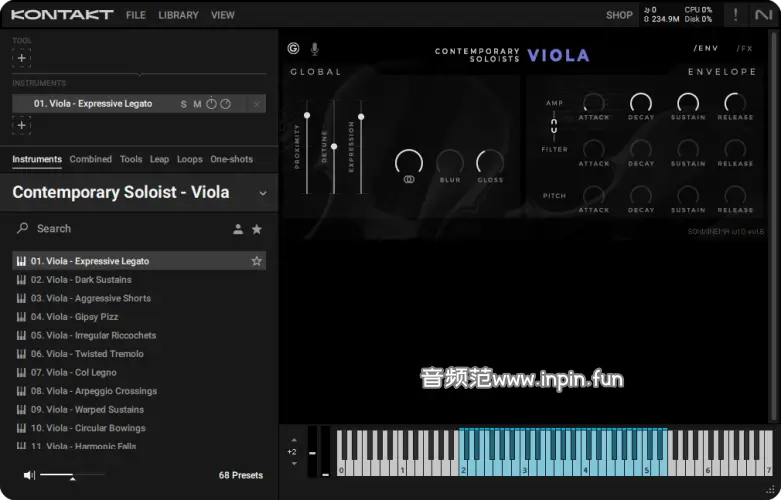
Task: Click the tune knob icon in instrument slot
Action: tap(212, 104)
